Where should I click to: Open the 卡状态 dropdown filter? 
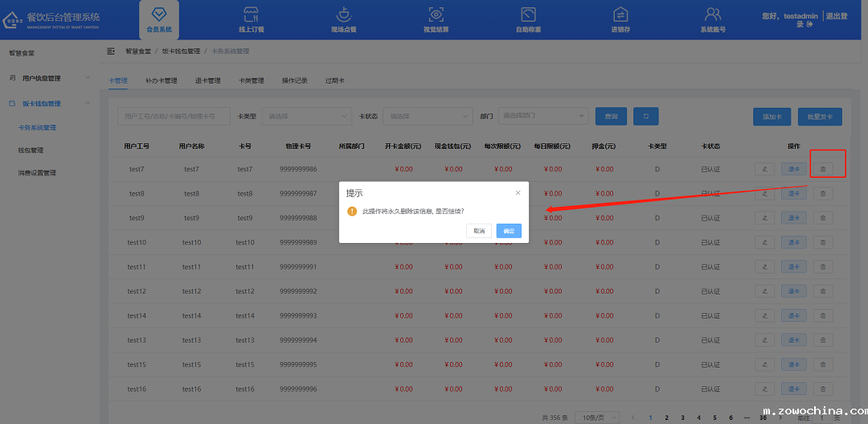coord(428,117)
